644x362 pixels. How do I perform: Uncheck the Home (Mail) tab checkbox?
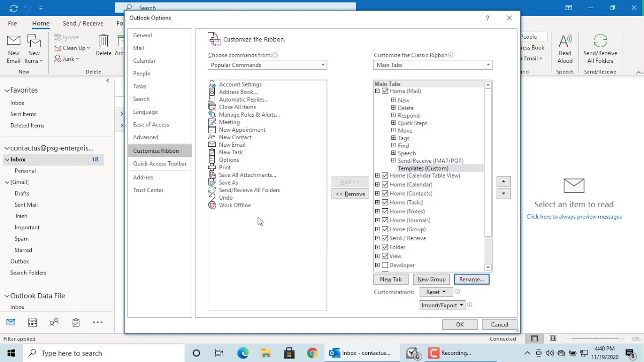click(385, 91)
